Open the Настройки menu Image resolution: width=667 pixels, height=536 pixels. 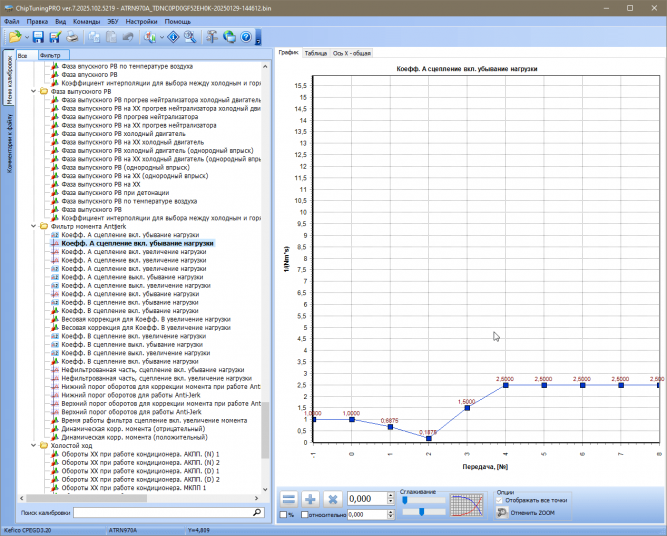142,21
